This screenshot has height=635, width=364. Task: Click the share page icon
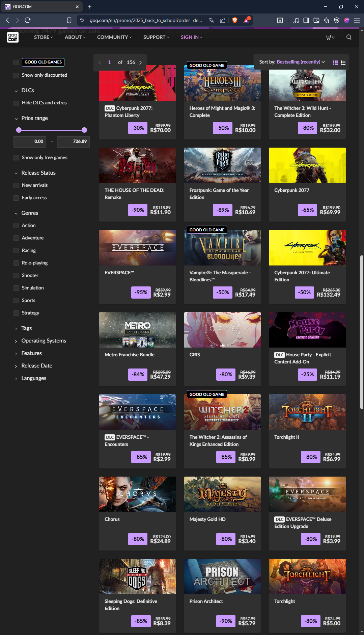coord(223,20)
